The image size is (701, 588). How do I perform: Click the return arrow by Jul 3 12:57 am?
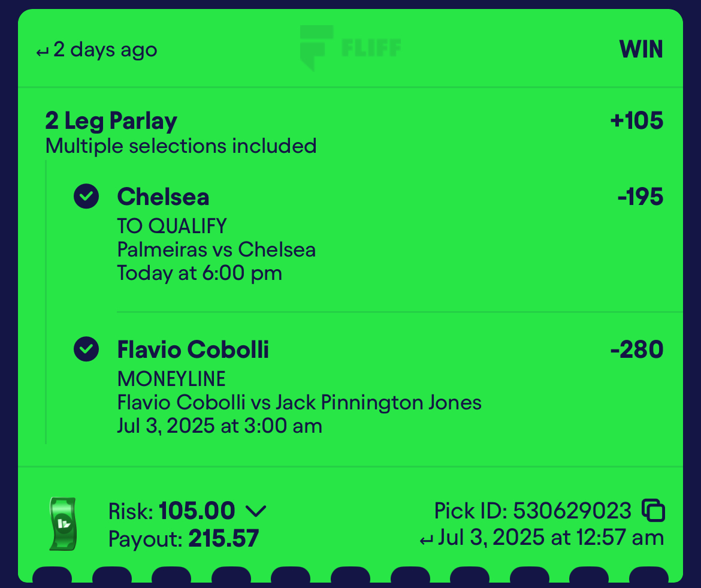(x=426, y=540)
